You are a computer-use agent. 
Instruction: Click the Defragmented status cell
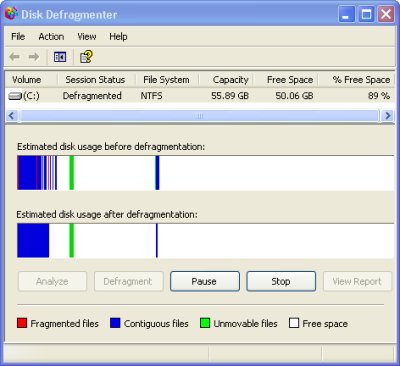click(92, 96)
